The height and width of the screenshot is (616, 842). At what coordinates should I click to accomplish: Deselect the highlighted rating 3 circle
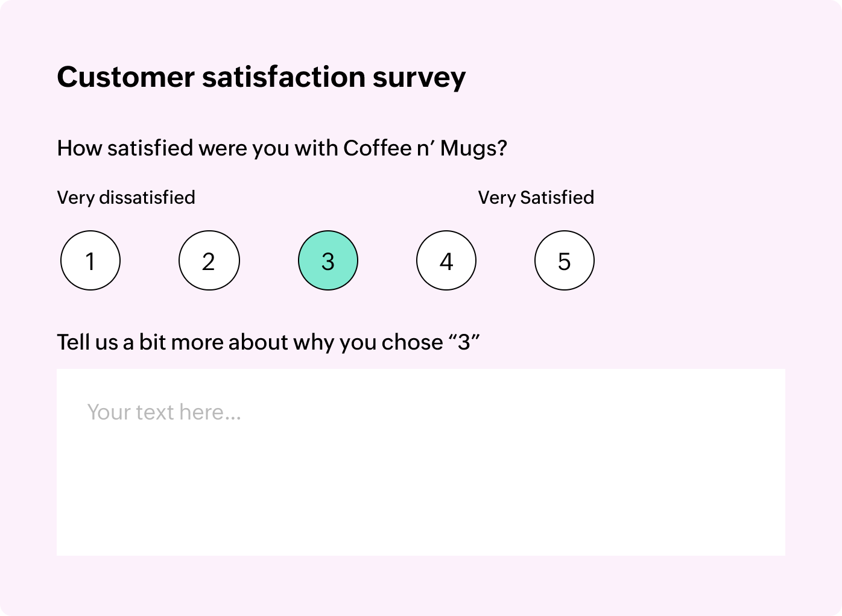click(x=328, y=260)
